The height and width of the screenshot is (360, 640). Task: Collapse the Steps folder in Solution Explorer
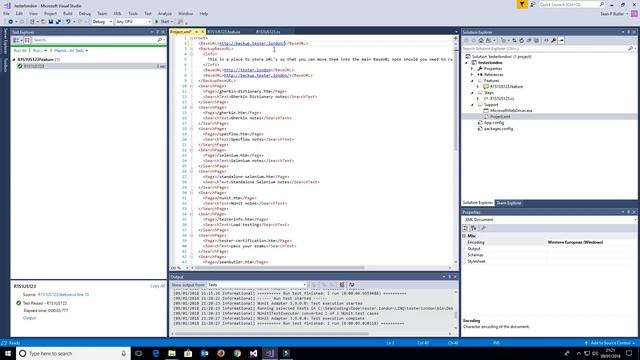pyautogui.click(x=472, y=93)
